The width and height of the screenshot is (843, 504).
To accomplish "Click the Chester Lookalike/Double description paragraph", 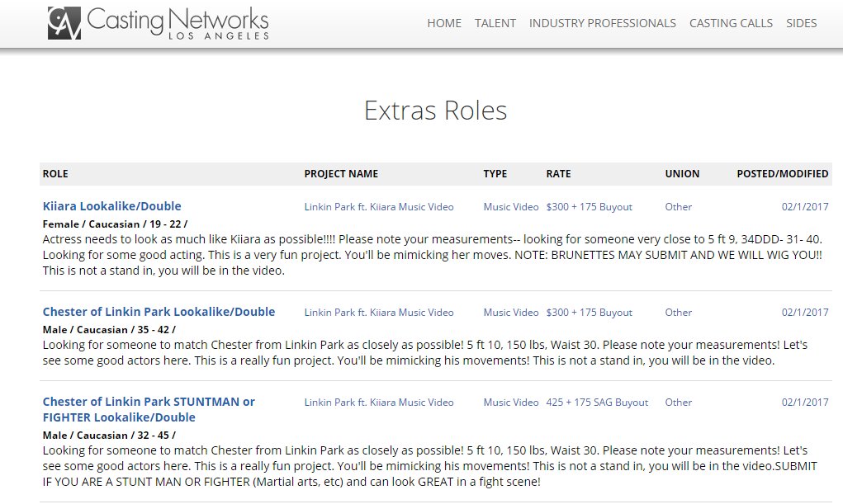I will (x=425, y=352).
